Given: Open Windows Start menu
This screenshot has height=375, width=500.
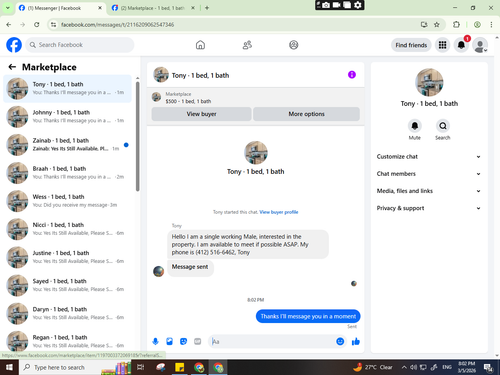Looking at the screenshot, I should tap(9, 367).
